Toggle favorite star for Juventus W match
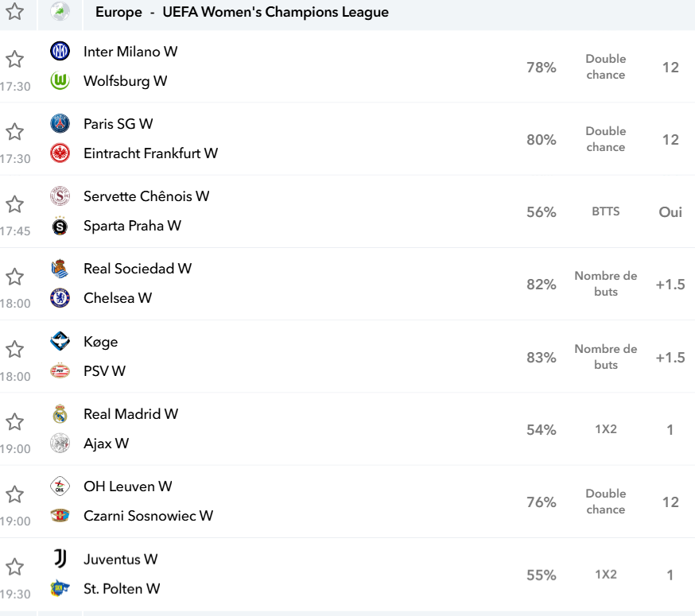 [14, 567]
